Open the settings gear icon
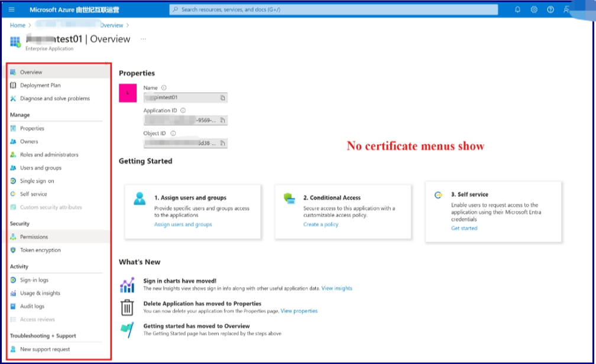The height and width of the screenshot is (364, 596). point(534,9)
